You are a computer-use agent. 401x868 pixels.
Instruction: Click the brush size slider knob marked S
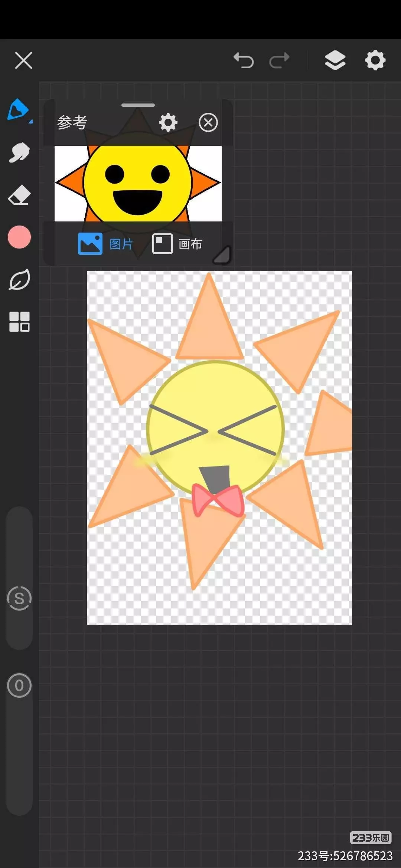pyautogui.click(x=19, y=598)
